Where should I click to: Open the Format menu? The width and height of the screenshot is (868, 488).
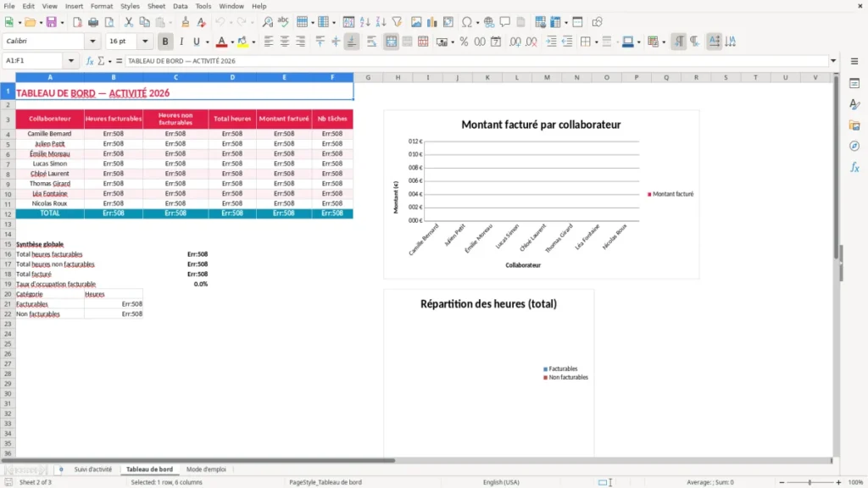pyautogui.click(x=102, y=6)
